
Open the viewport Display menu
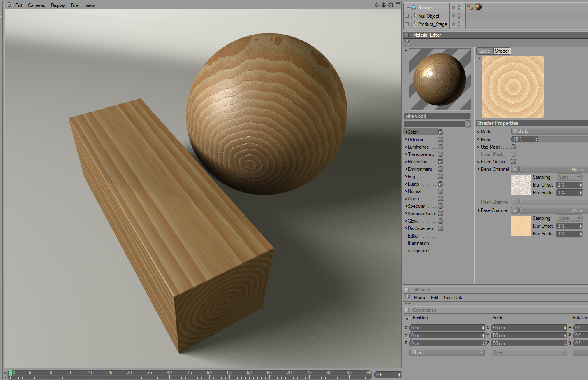(58, 5)
